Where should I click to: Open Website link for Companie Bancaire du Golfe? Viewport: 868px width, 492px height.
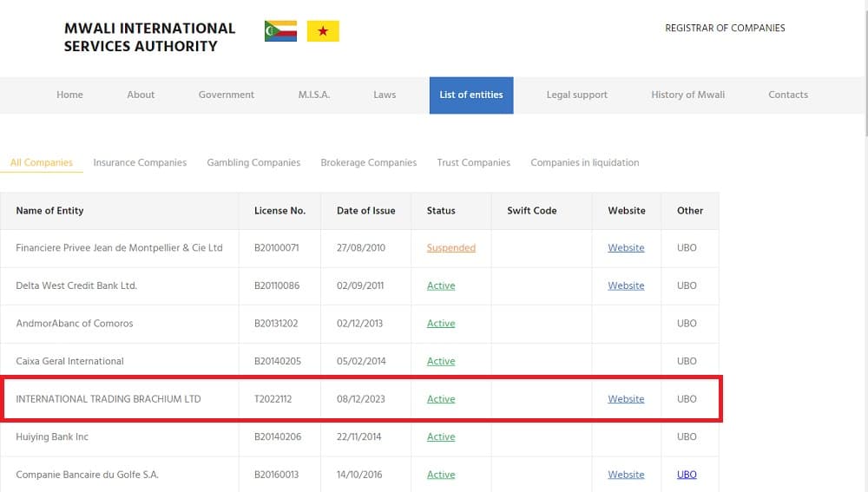click(626, 475)
